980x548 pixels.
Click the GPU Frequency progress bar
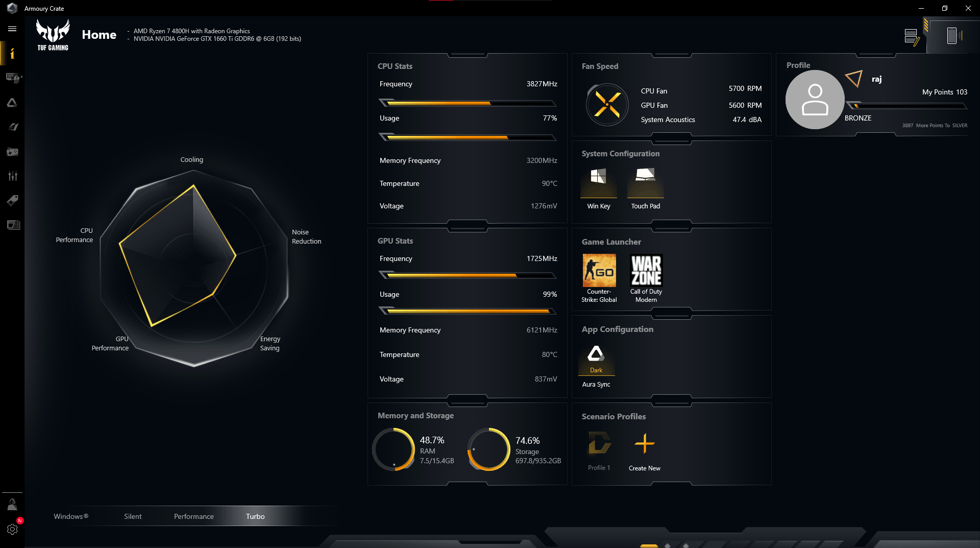[468, 275]
